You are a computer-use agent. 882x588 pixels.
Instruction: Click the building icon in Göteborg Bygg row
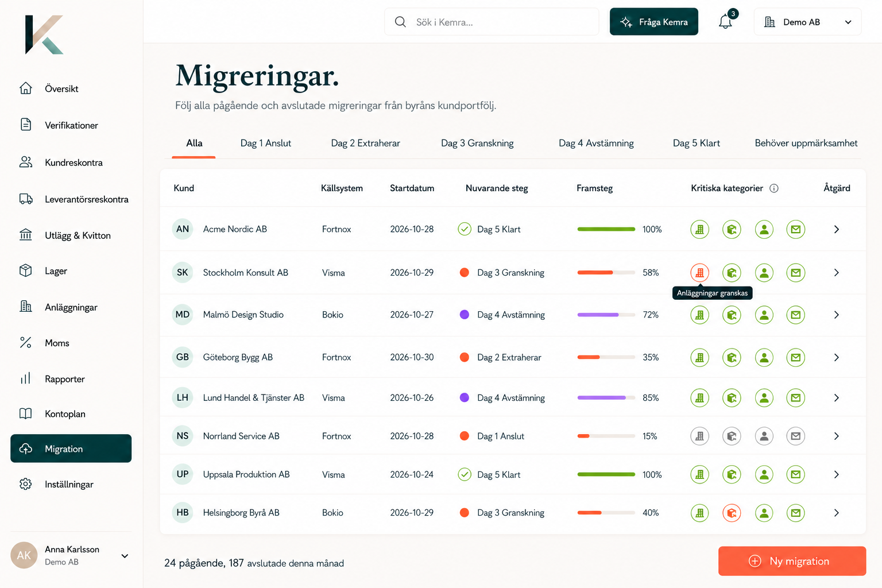[699, 357]
